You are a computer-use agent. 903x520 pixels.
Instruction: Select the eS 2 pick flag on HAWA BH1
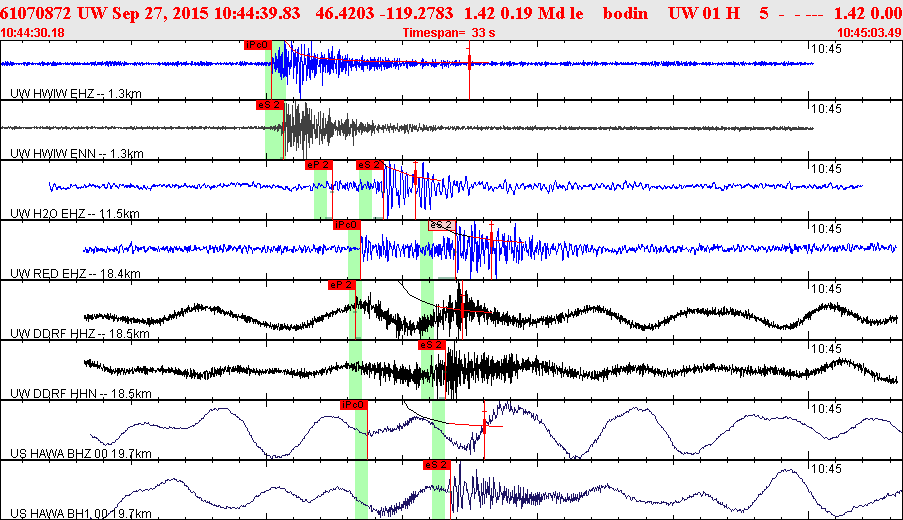(437, 464)
